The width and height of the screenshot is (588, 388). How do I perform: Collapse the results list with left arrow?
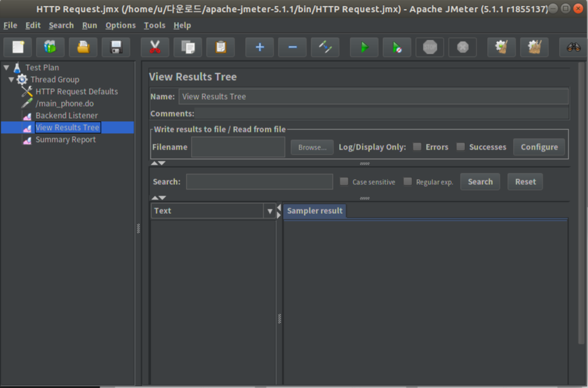[279, 208]
